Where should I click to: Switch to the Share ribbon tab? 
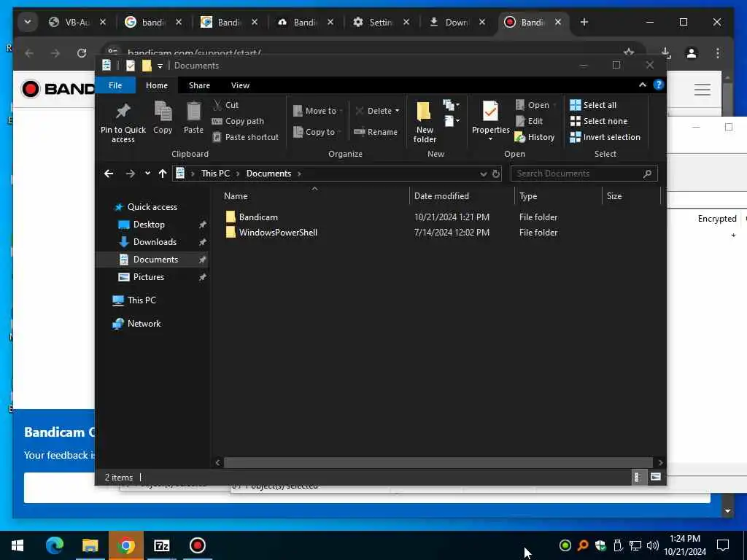[199, 85]
